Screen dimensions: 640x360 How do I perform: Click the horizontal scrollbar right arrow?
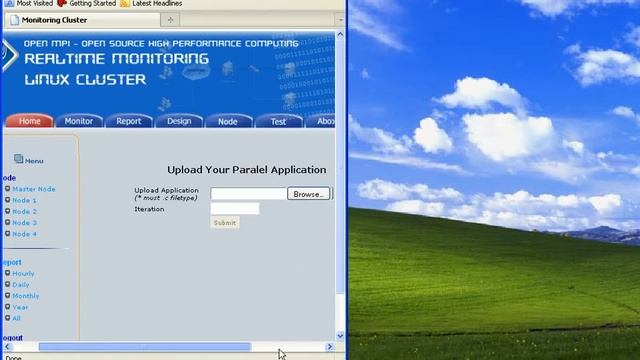[330, 347]
